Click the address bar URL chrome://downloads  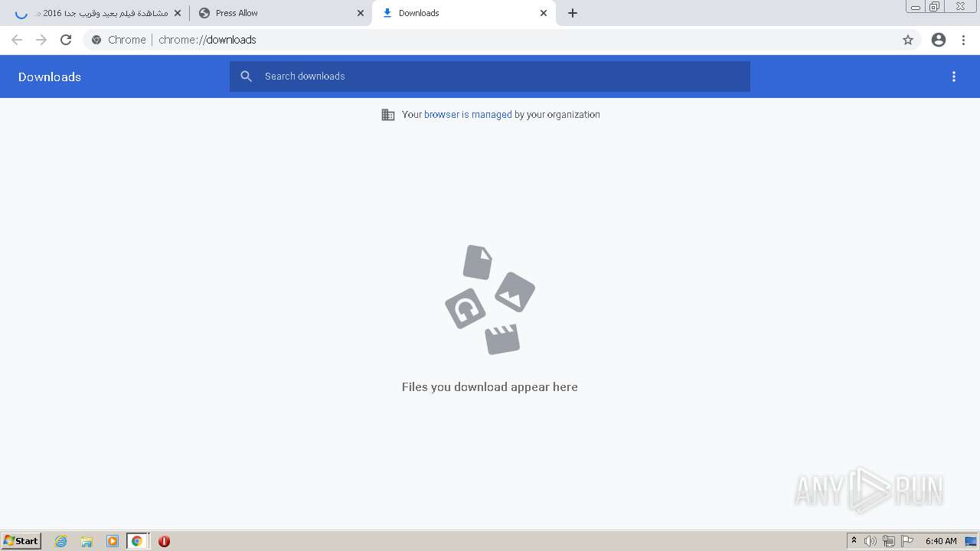pyautogui.click(x=207, y=40)
